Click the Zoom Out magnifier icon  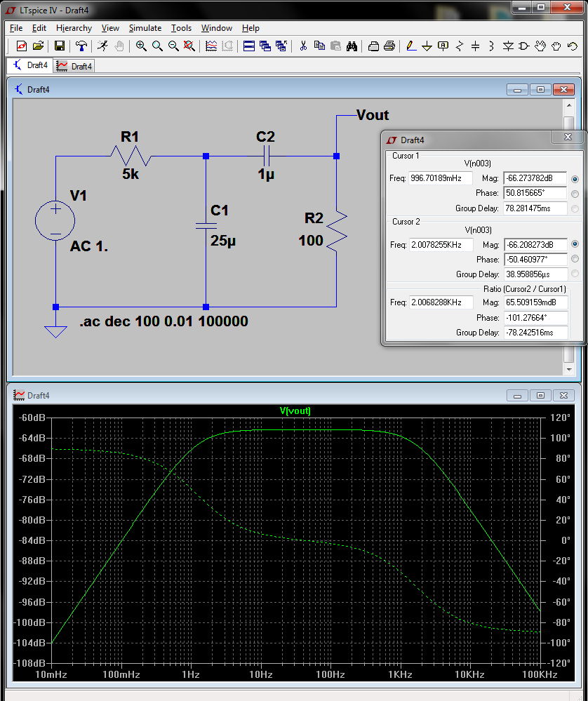click(173, 46)
